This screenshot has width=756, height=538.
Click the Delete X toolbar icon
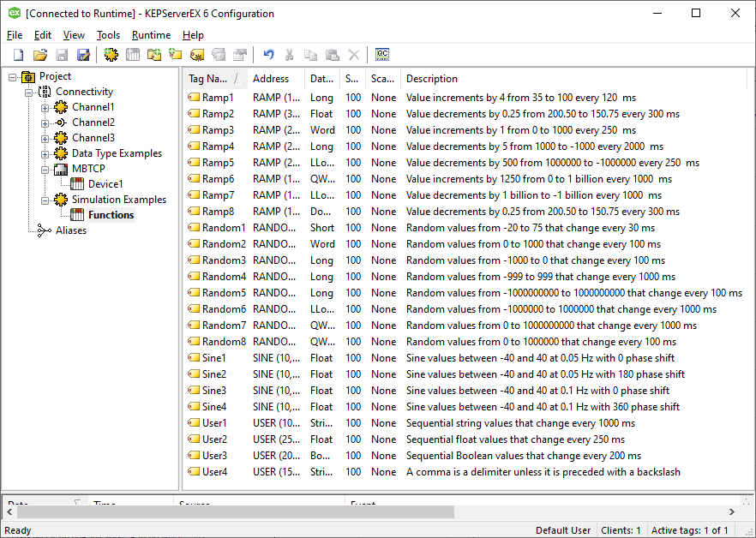pos(354,55)
